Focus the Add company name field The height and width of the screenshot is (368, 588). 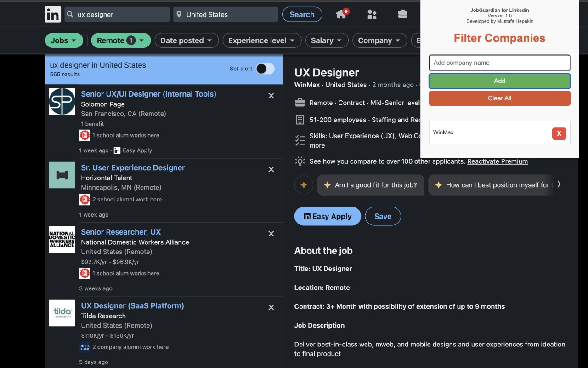[499, 63]
